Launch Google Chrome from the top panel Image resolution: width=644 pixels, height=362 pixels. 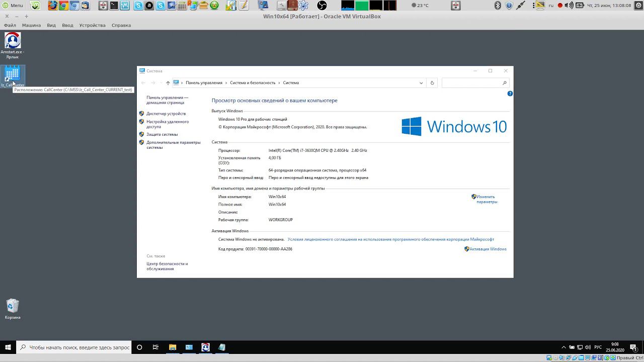pos(64,6)
